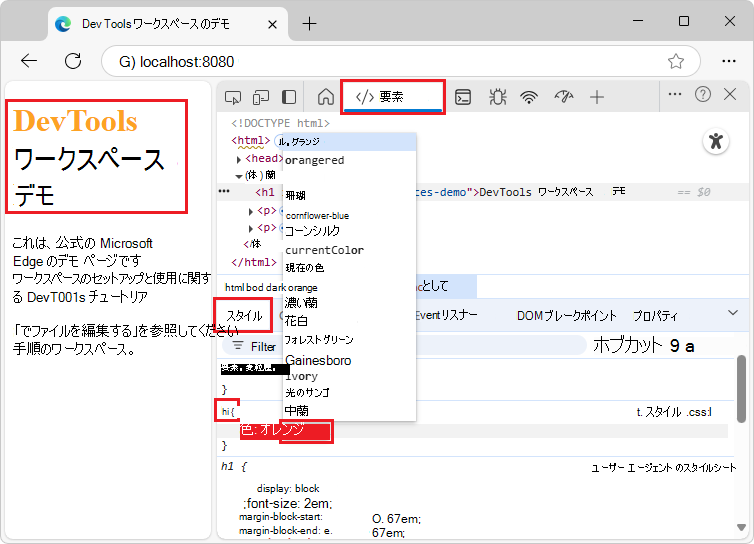The image size is (754, 544).
Task: Click the address bar showing localhost:8080
Action: point(400,61)
